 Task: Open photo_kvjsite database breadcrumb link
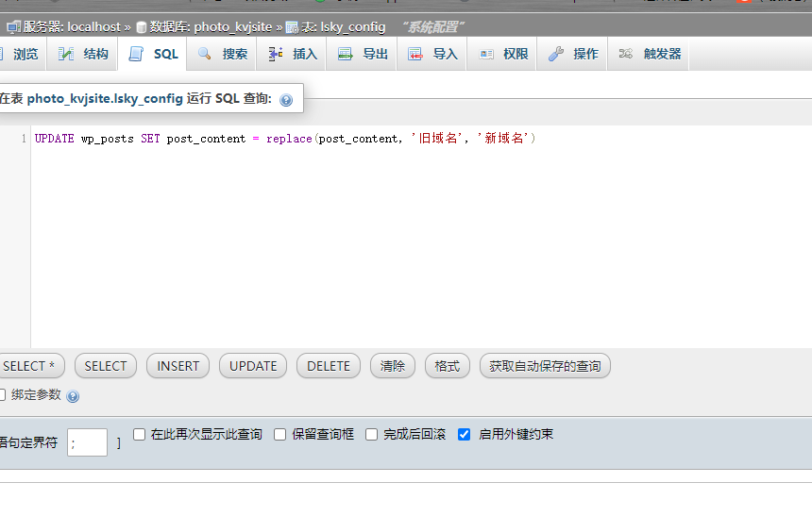(233, 27)
